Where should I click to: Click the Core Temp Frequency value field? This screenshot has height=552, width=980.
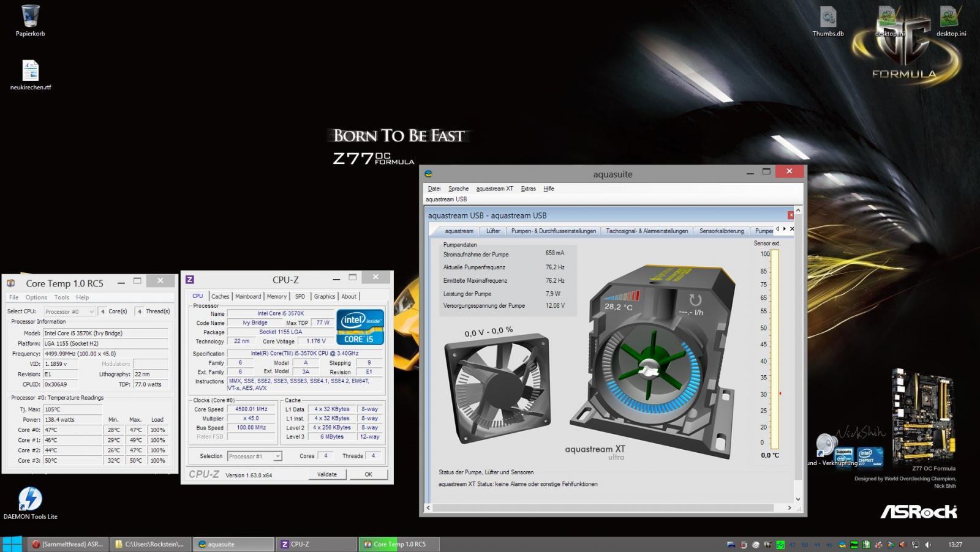click(105, 354)
